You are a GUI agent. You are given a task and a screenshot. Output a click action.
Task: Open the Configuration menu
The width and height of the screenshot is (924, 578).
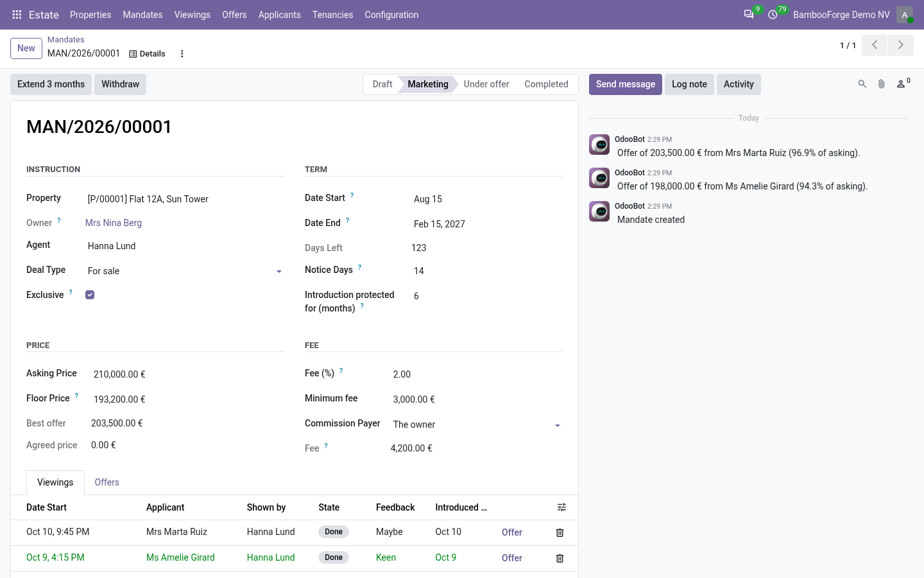pos(391,15)
